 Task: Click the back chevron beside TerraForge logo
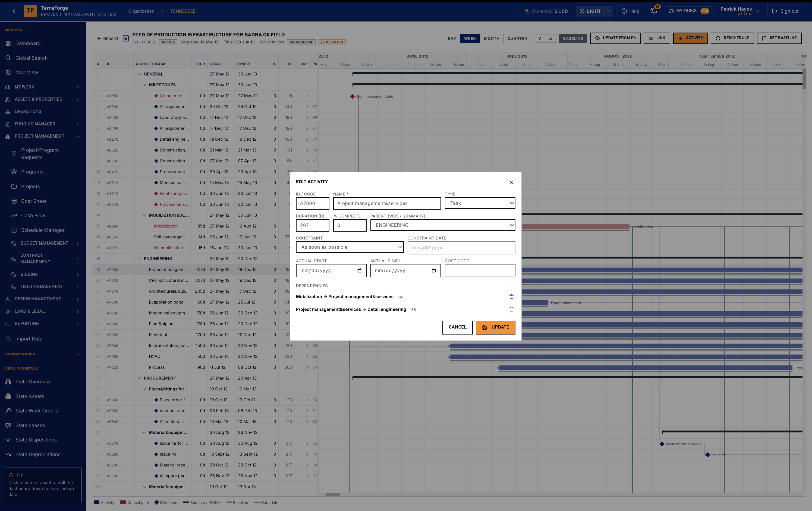(x=14, y=11)
